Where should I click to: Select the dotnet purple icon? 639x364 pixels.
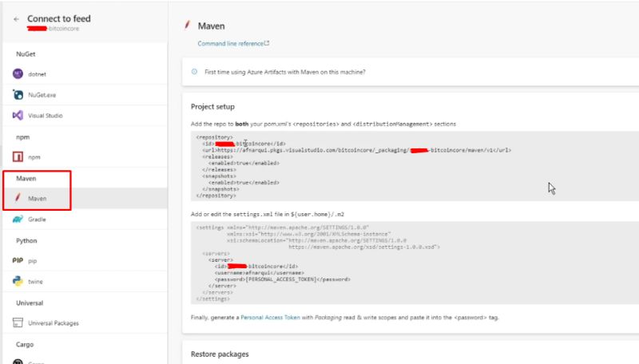(x=18, y=73)
